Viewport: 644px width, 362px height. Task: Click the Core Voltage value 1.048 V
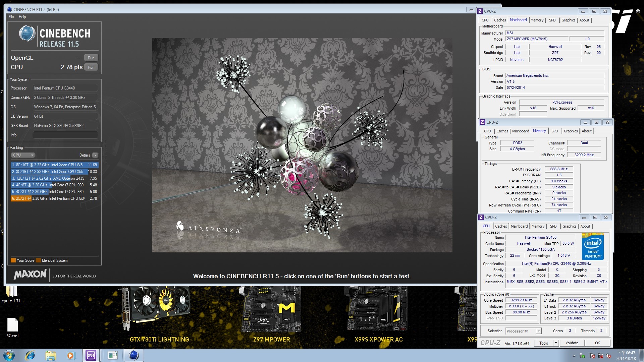pyautogui.click(x=563, y=256)
